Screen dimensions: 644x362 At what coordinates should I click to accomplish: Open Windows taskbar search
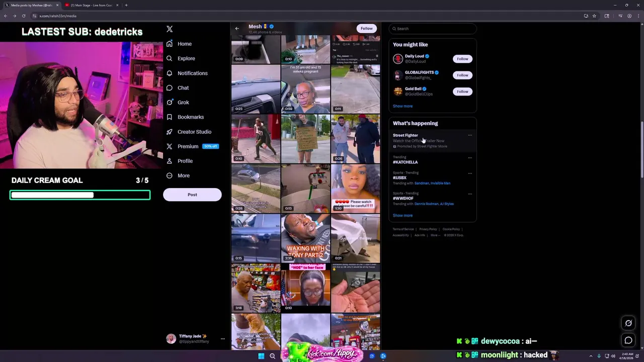(272, 356)
